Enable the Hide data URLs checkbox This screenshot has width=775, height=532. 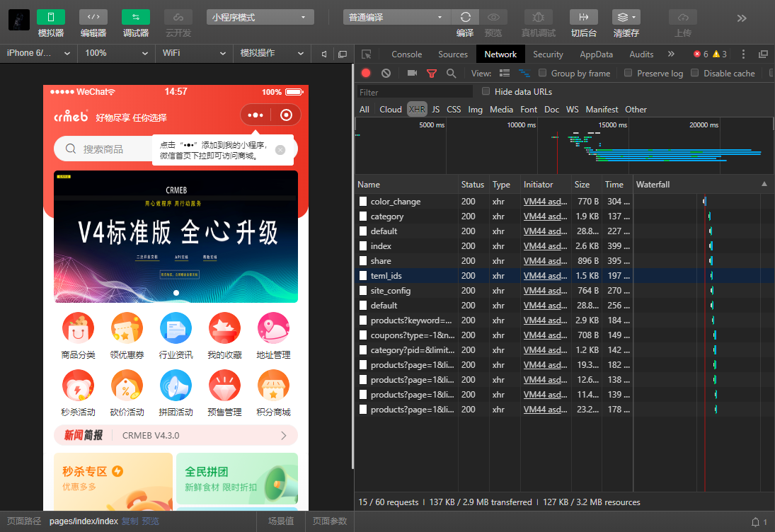[x=486, y=91]
